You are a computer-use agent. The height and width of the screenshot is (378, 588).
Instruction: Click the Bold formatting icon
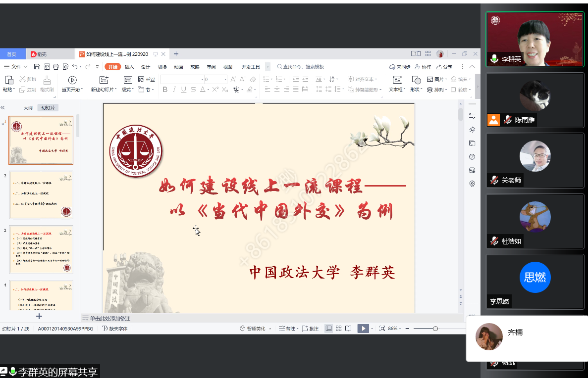tap(165, 90)
